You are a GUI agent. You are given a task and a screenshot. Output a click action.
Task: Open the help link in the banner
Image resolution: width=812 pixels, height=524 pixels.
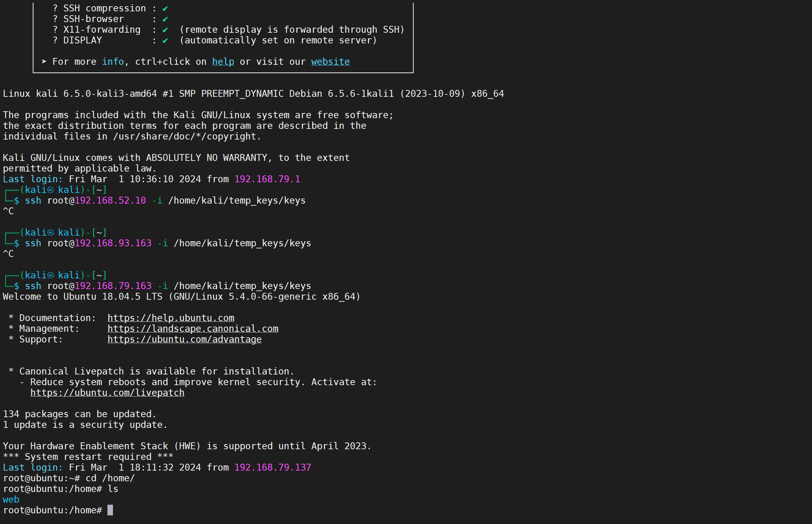tap(223, 62)
